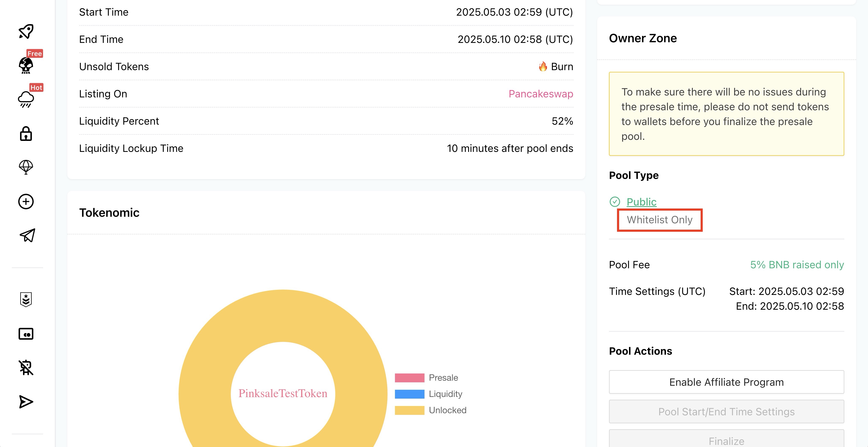Click the Listing On label
The height and width of the screenshot is (447, 868).
tap(103, 94)
